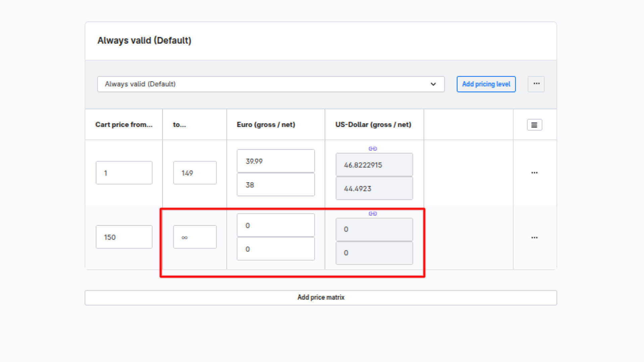This screenshot has width=644, height=362.
Task: Click the Add pricing level button
Action: [486, 84]
